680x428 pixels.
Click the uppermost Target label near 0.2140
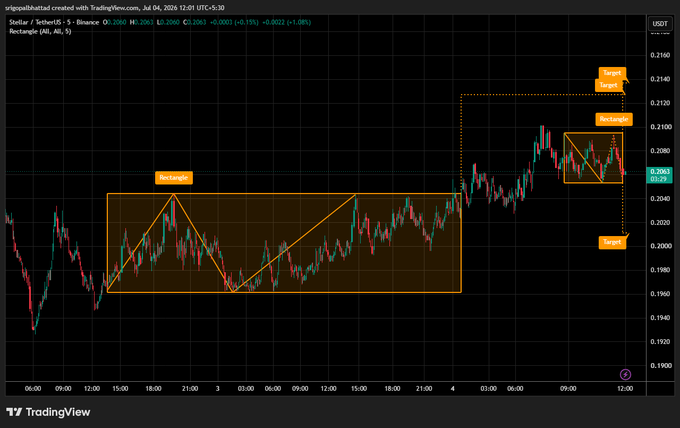click(x=612, y=73)
